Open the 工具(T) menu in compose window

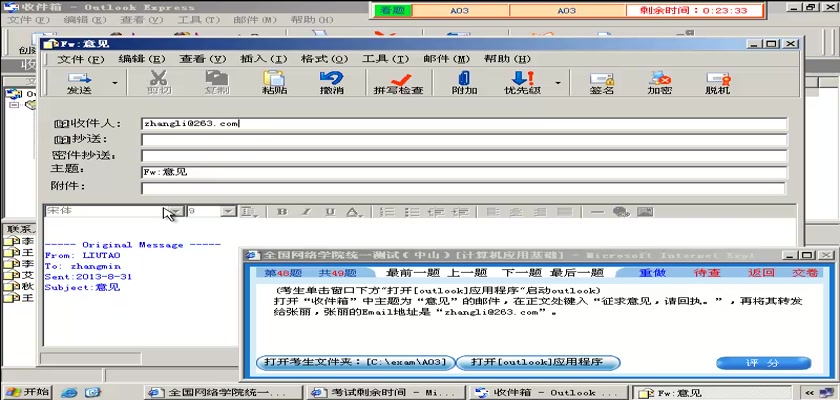(x=385, y=59)
